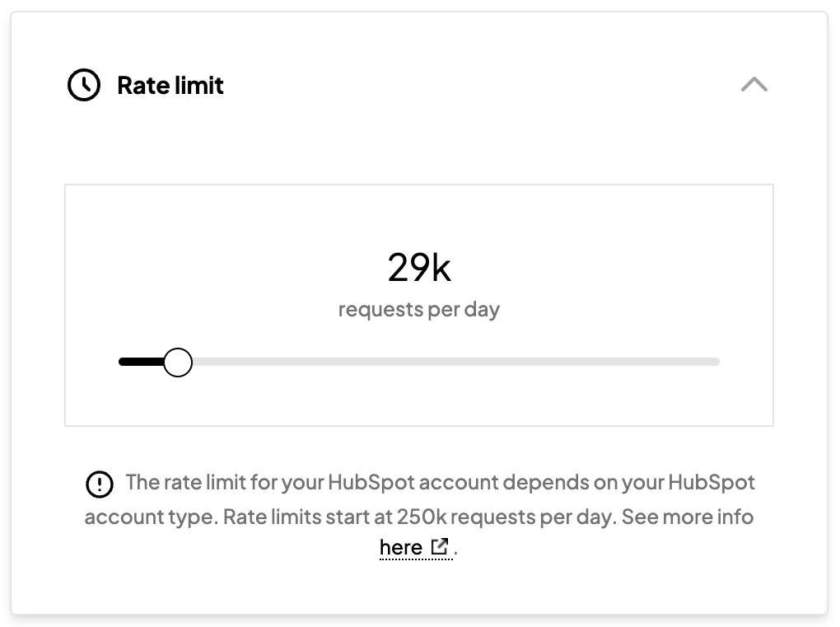Viewport: 840px width, 627px height.
Task: Open the here hyperlink for rate limit info
Action: tap(399, 546)
